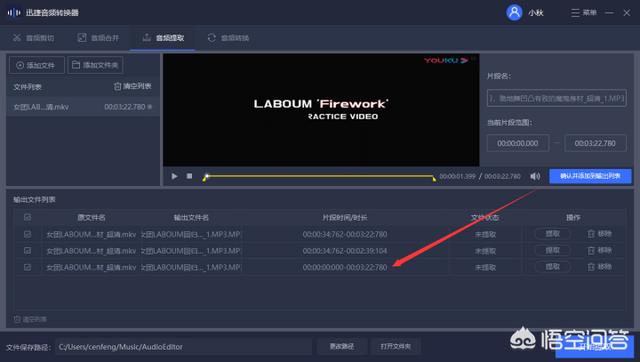Click the right yellow segment end marker
This screenshot has width=640, height=362.
434,178
